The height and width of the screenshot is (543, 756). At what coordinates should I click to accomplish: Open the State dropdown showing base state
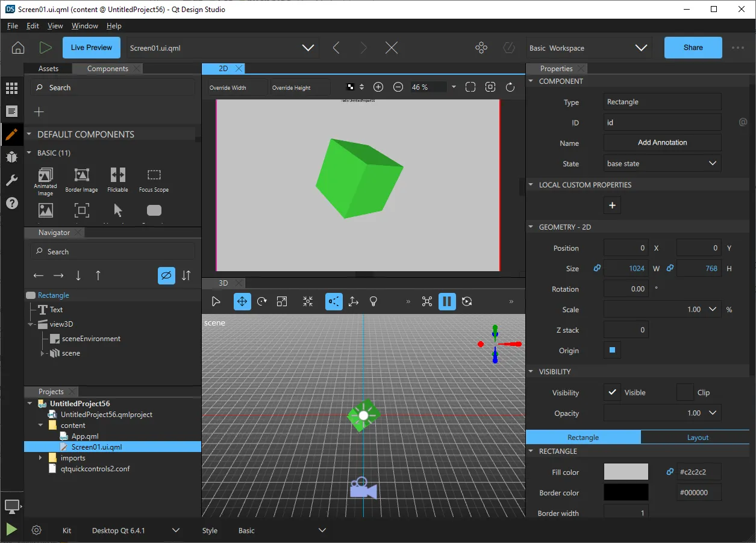point(662,163)
